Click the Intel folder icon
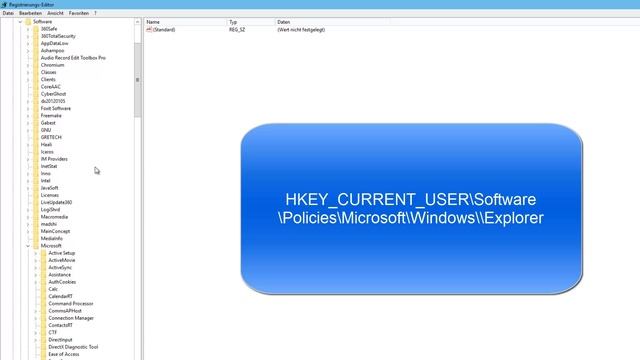The image size is (640, 360). coord(36,180)
